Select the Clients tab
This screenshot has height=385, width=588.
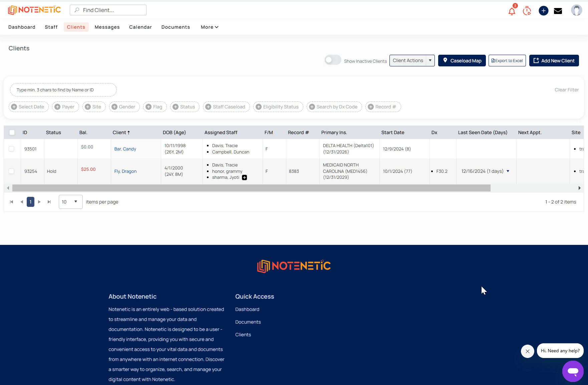(x=76, y=27)
